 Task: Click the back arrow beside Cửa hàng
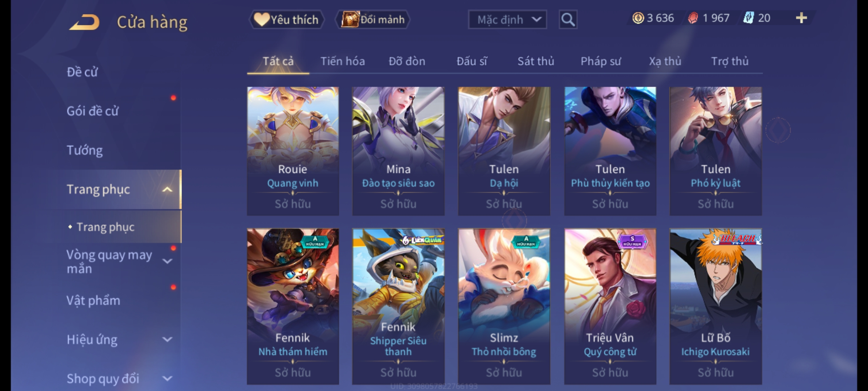click(85, 22)
